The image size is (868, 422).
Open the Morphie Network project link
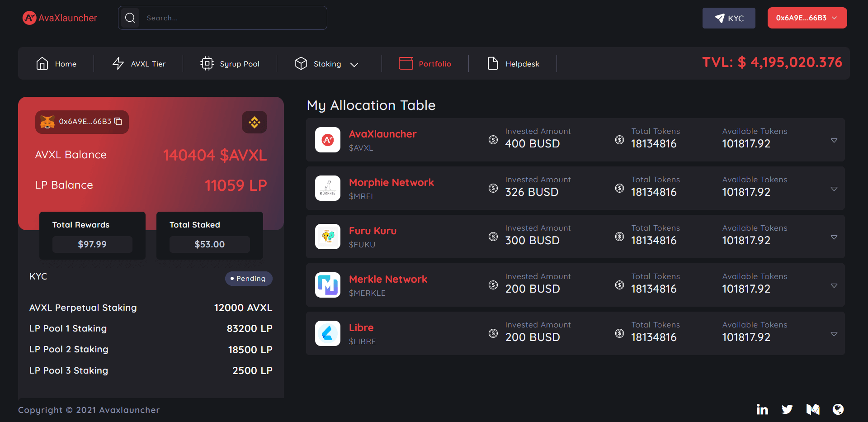click(391, 182)
